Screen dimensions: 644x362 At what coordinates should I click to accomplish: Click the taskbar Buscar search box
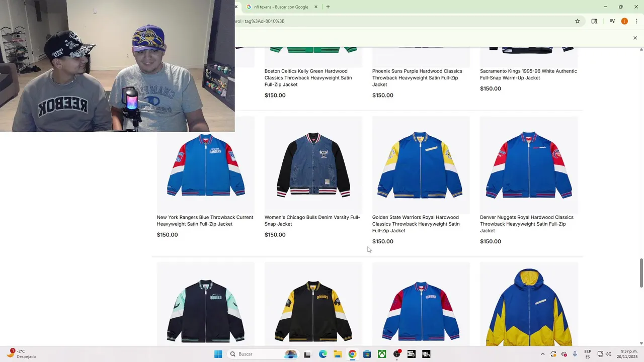[263, 354]
